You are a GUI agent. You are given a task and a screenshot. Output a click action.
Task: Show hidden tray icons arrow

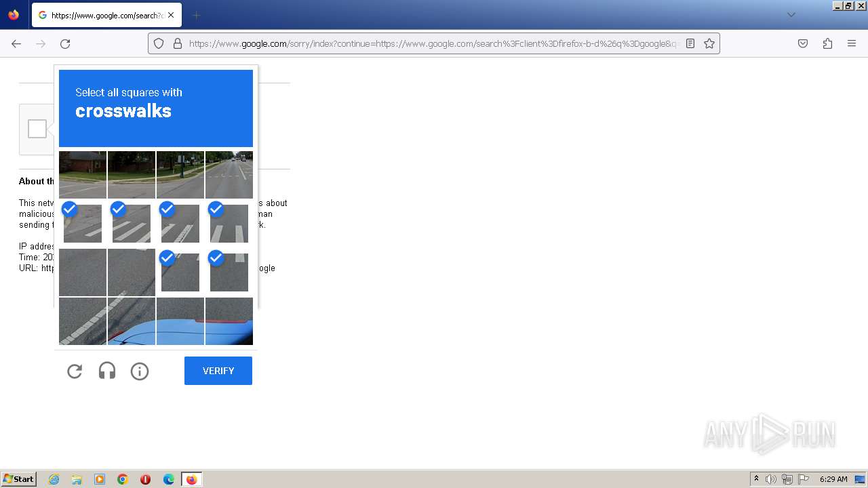tap(756, 479)
